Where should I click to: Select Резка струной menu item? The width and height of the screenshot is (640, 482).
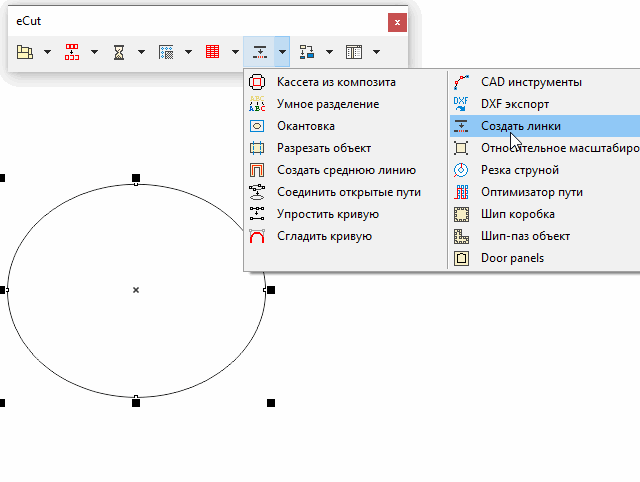click(x=544, y=170)
